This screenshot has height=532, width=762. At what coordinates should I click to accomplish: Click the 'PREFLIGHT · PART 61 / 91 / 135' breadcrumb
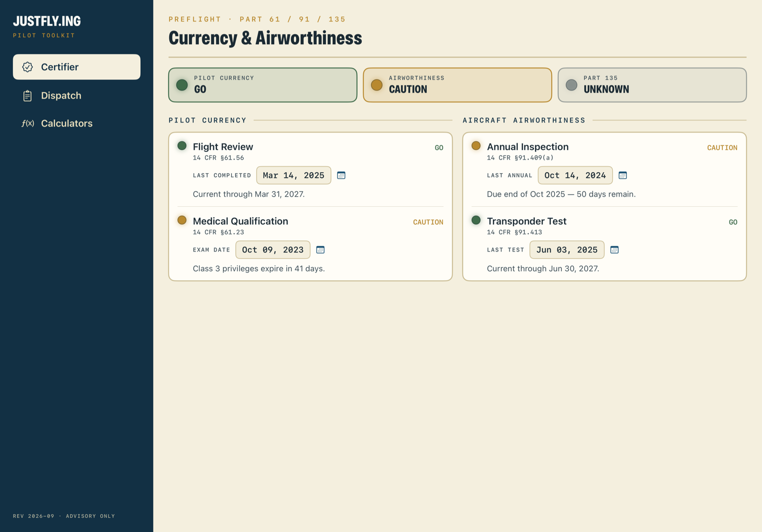tap(257, 19)
